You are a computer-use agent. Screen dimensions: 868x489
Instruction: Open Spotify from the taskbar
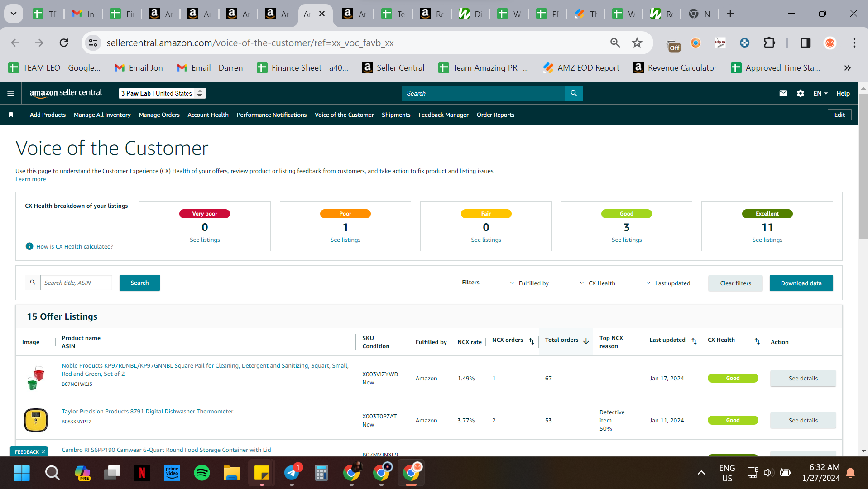point(202,473)
